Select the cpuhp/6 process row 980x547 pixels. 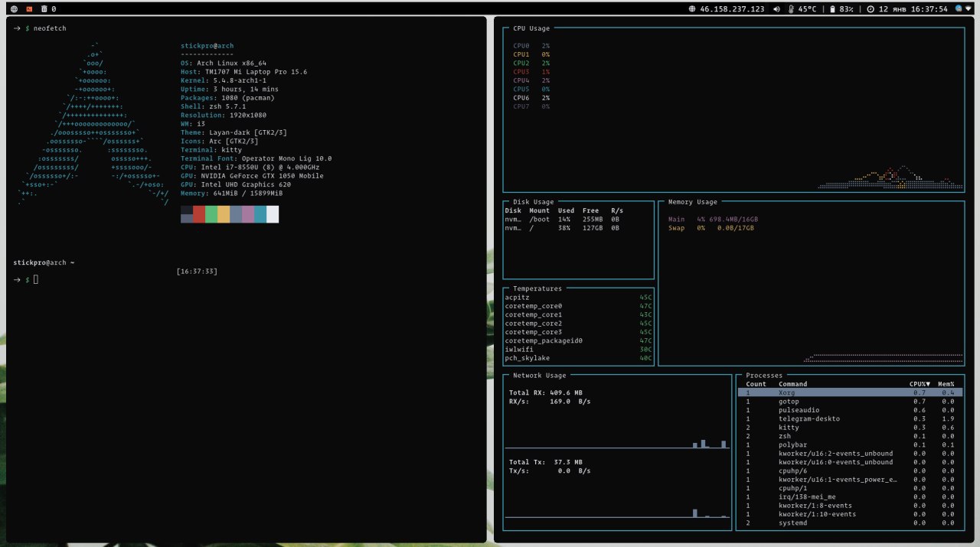[850, 470]
